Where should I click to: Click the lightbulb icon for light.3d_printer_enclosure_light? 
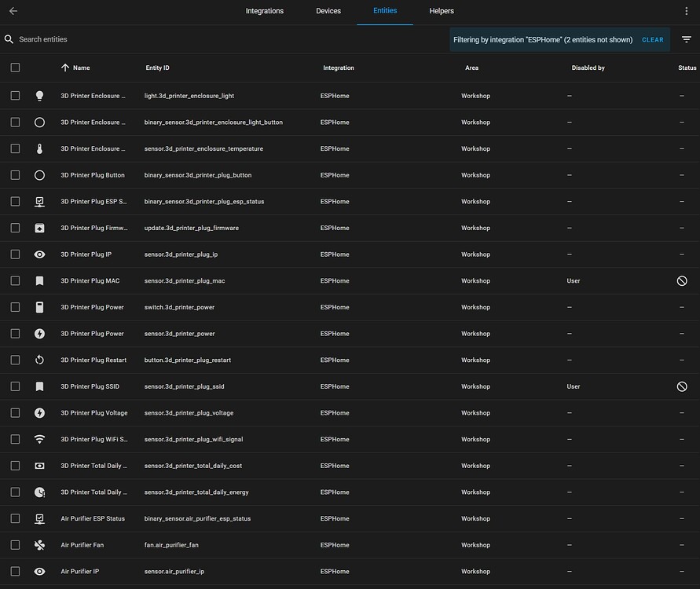tap(40, 96)
